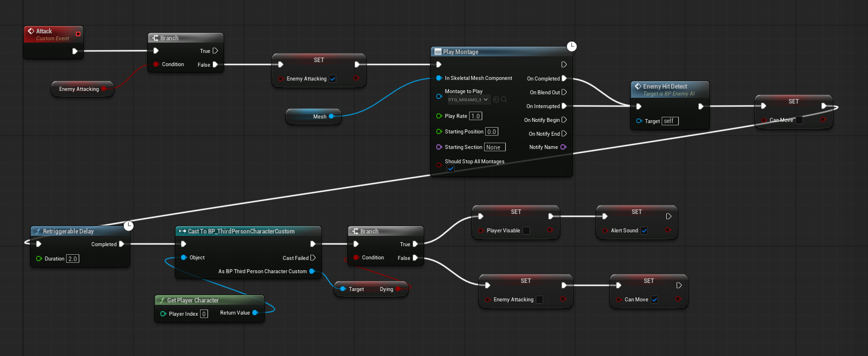Click Get Player Character Return Value pin
868x356 pixels.
click(255, 313)
